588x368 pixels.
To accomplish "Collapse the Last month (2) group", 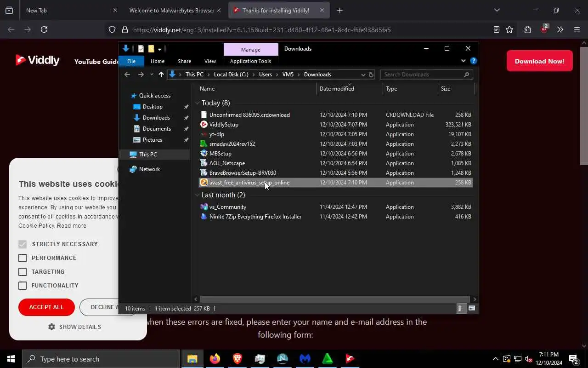I will pyautogui.click(x=197, y=195).
